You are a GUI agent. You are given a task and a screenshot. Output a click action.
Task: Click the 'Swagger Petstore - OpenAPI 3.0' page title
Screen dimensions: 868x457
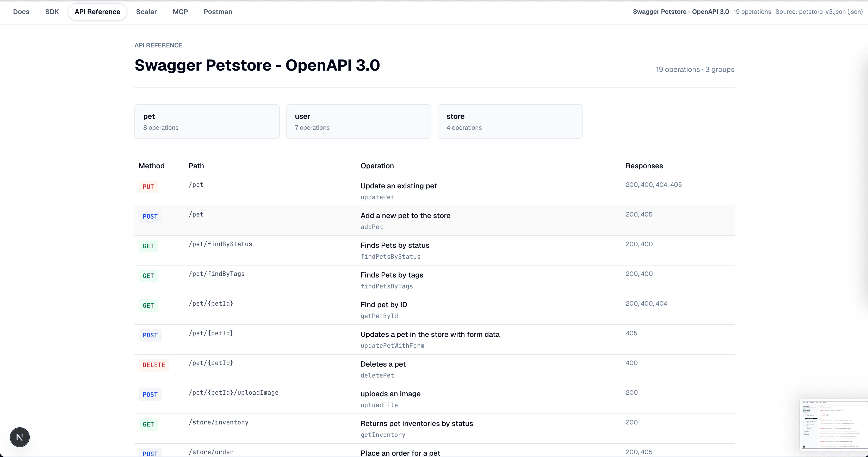(257, 65)
